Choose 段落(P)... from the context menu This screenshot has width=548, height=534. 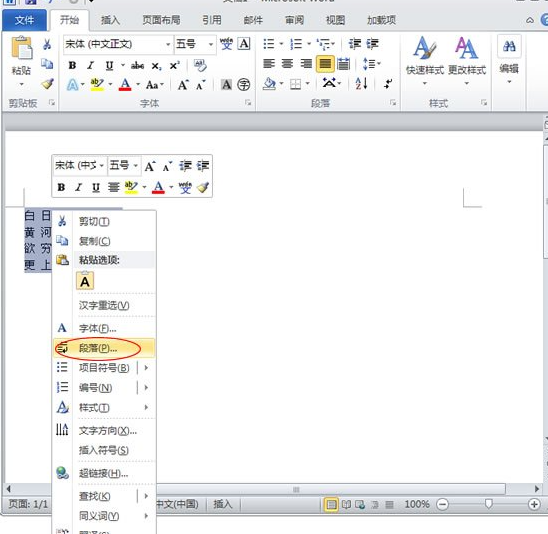[x=104, y=348]
